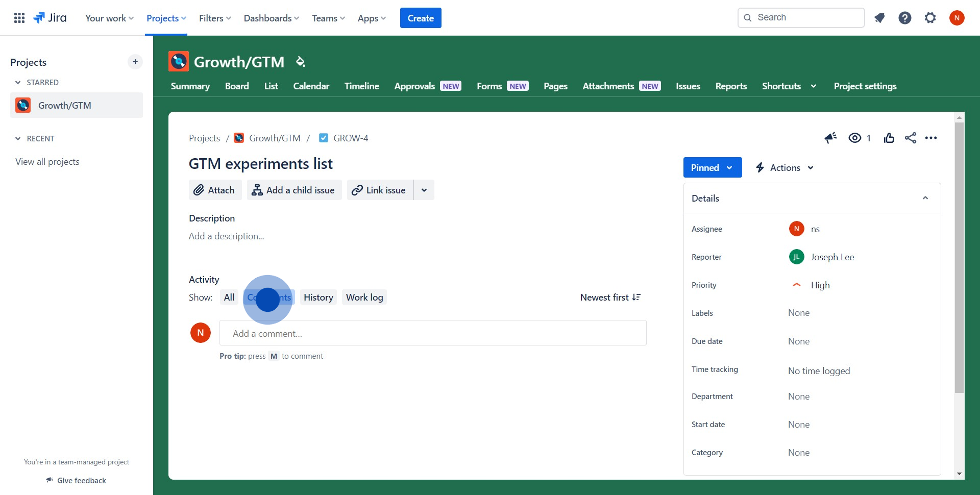Screen dimensions: 980x495
Task: Open the Pages tab
Action: point(555,86)
